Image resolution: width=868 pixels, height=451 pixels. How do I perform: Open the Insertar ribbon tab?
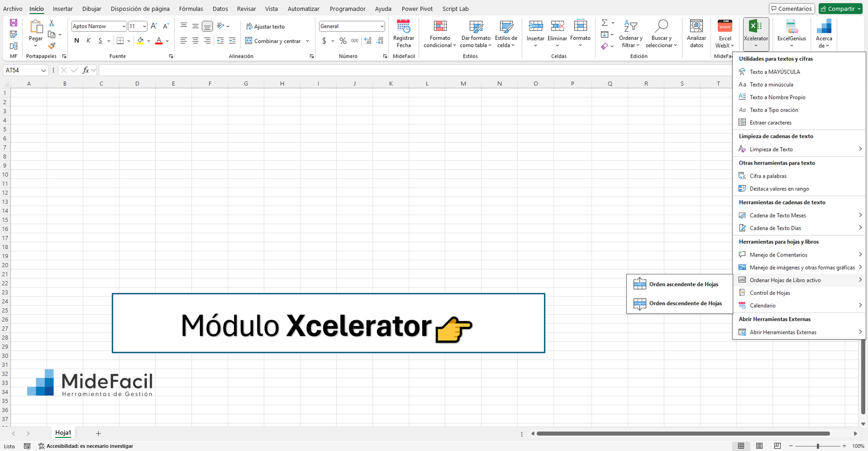tap(63, 9)
